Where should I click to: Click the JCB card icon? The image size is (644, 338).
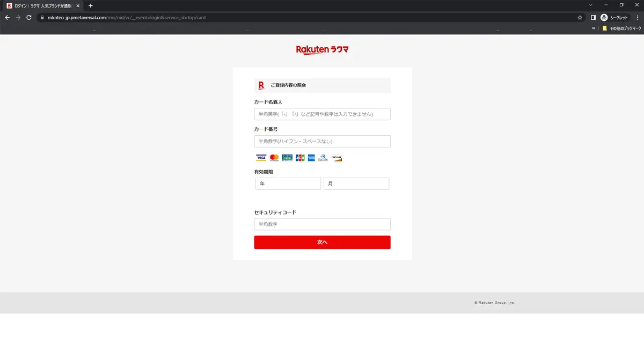(299, 157)
